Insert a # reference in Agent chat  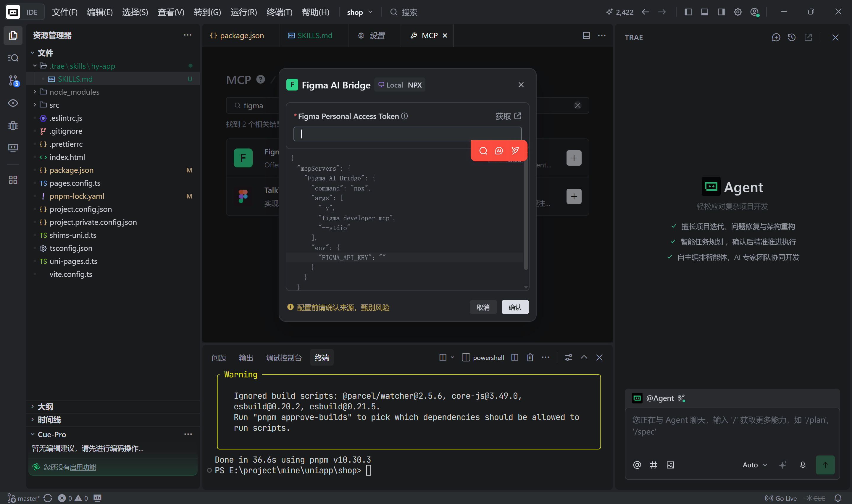(654, 465)
